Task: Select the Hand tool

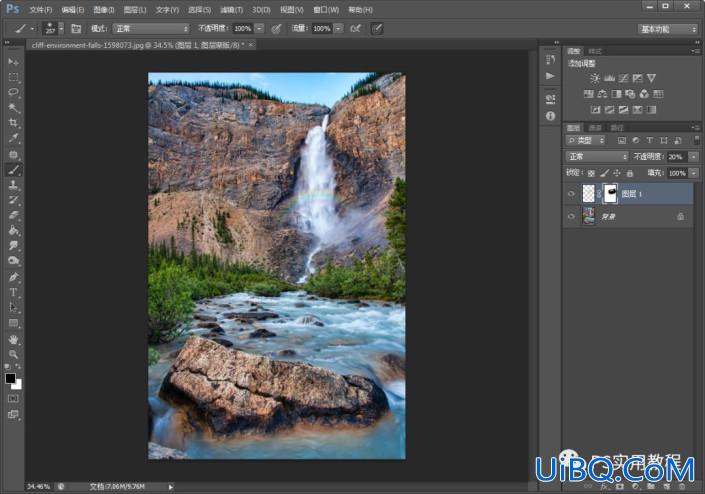Action: 13,339
